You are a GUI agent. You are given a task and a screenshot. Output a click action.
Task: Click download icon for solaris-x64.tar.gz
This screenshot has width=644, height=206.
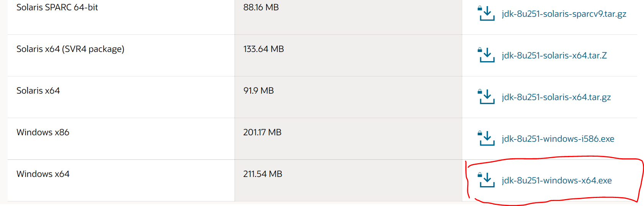pos(486,97)
